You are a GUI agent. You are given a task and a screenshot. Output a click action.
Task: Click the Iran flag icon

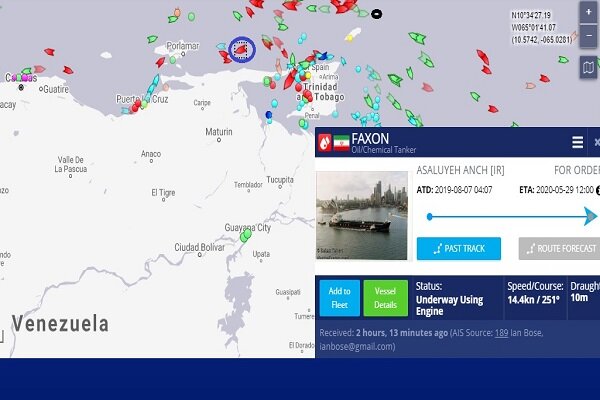[x=341, y=143]
